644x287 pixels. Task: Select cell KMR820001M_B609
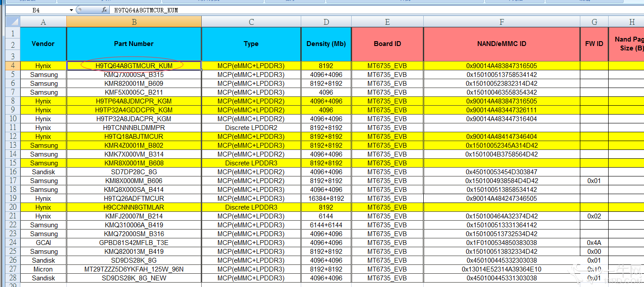point(134,84)
